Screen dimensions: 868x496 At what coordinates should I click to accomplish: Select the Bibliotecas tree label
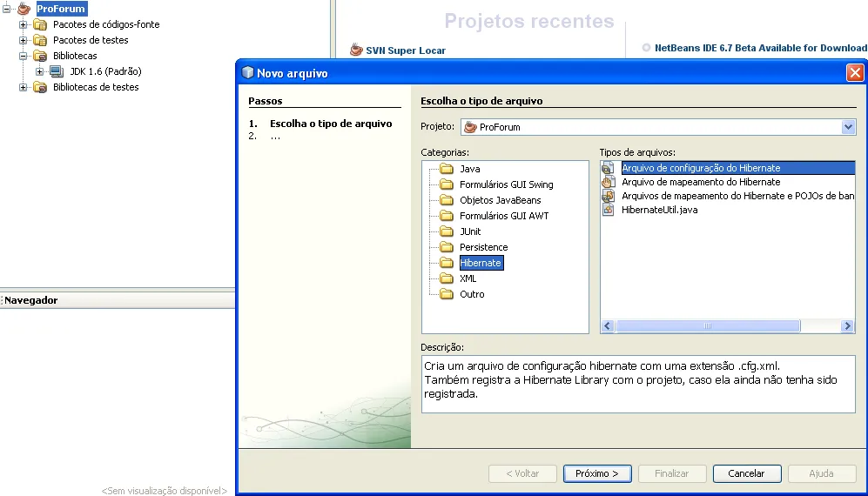(x=75, y=56)
